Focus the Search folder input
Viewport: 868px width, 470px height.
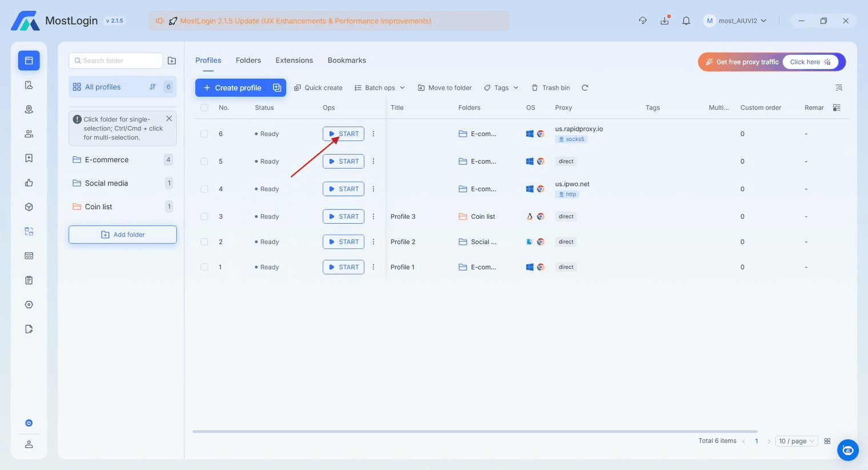click(116, 61)
